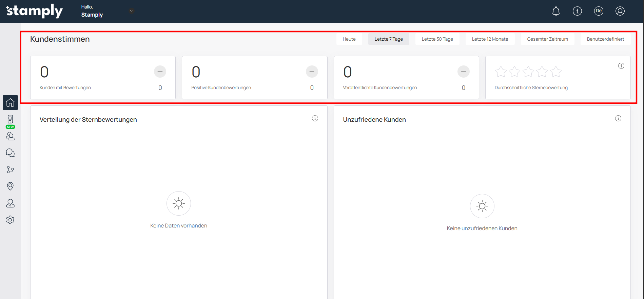Select the Heute time filter
The height and width of the screenshot is (299, 644).
click(x=349, y=39)
